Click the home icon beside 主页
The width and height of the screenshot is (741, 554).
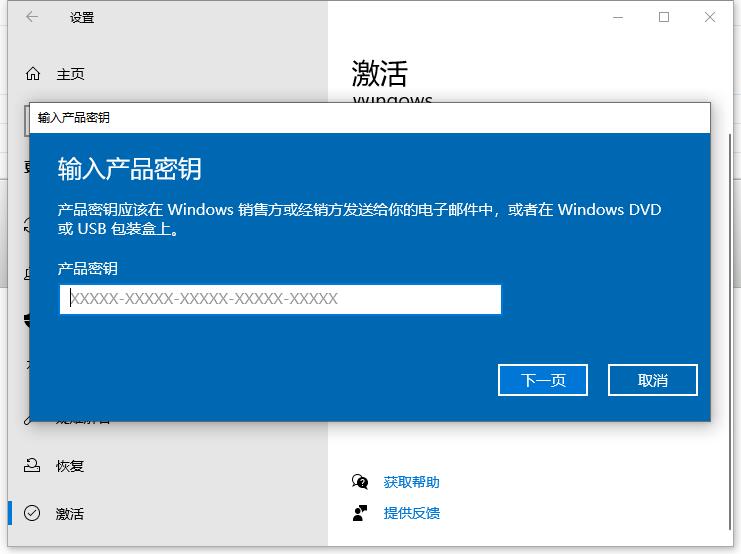coord(33,74)
